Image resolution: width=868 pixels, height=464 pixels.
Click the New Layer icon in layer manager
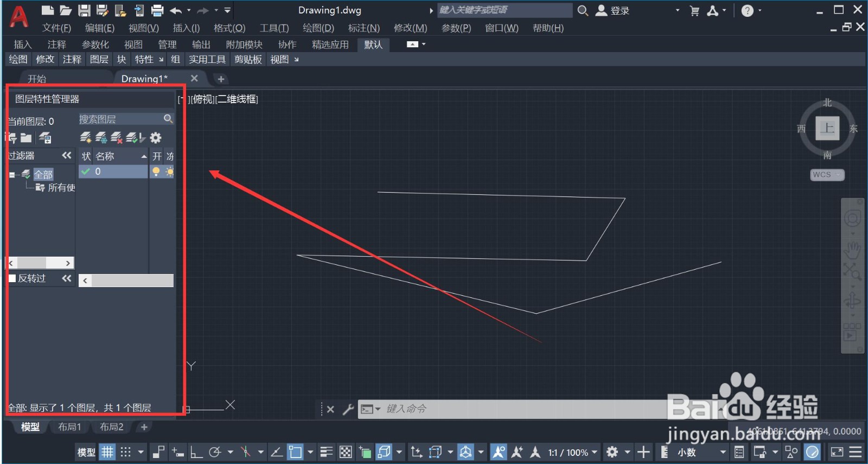(86, 138)
